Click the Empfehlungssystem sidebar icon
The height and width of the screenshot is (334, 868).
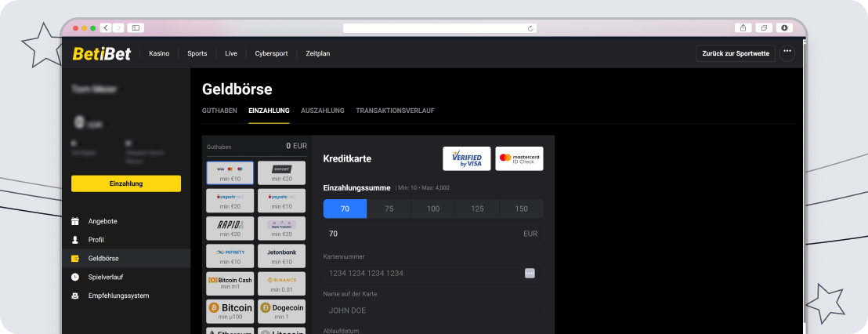click(x=75, y=296)
